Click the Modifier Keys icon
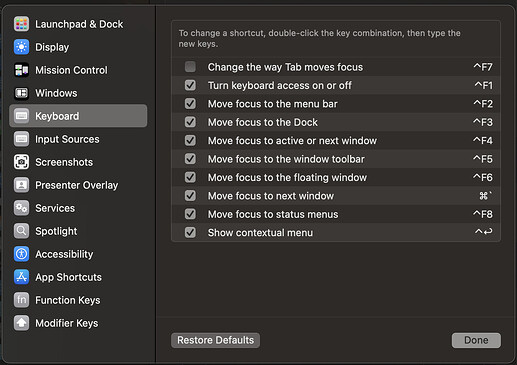Screen dimensions: 517x365 tap(21, 323)
